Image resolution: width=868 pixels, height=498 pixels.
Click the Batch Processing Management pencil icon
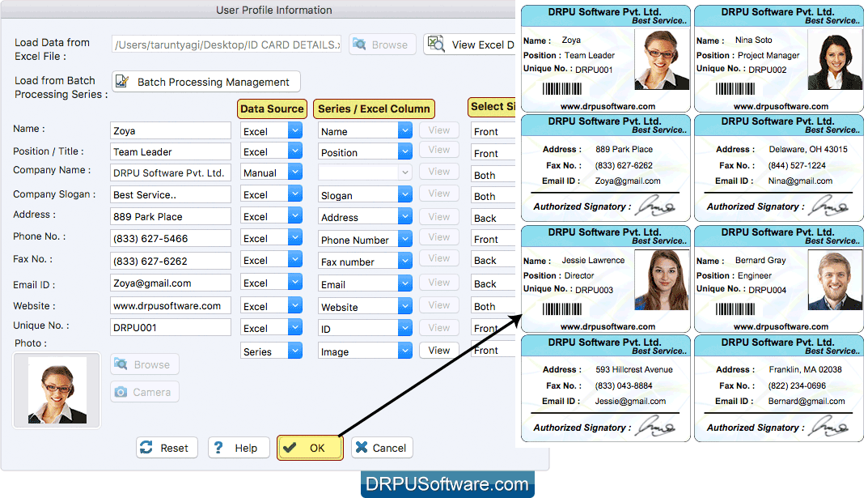click(x=122, y=82)
